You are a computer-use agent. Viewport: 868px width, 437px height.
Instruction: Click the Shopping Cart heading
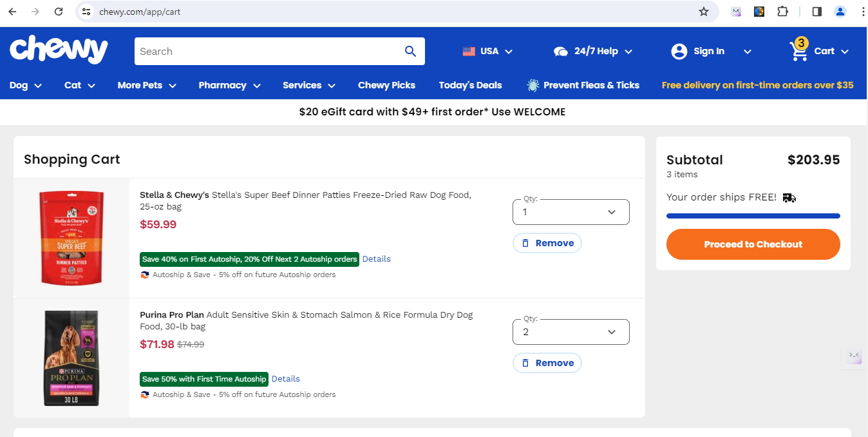click(72, 159)
